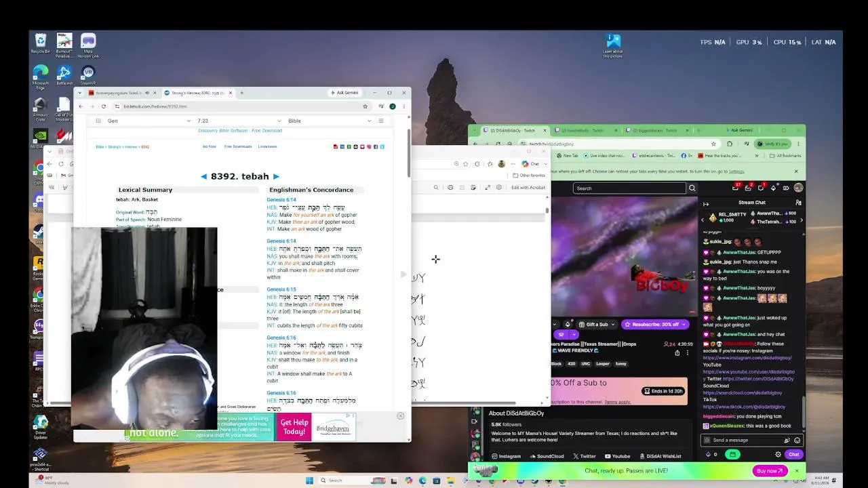Open the Twitch notifications inbox icon
This screenshot has height=488, width=868.
click(x=749, y=188)
